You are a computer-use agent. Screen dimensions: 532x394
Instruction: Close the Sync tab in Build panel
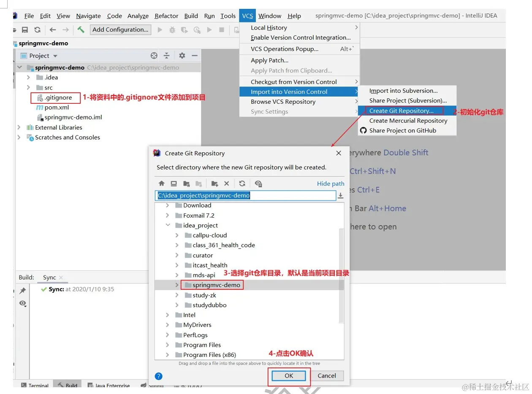[61, 278]
